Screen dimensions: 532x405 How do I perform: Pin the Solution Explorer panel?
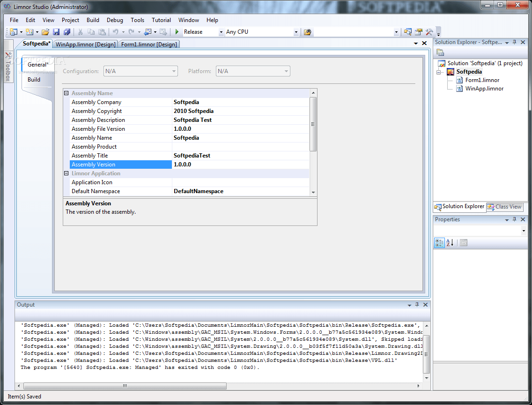[515, 42]
